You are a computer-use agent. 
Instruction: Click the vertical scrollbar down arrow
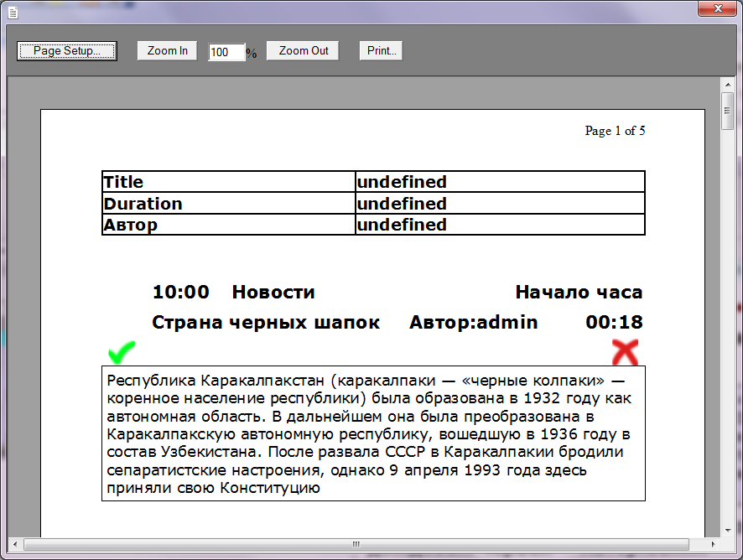click(728, 531)
